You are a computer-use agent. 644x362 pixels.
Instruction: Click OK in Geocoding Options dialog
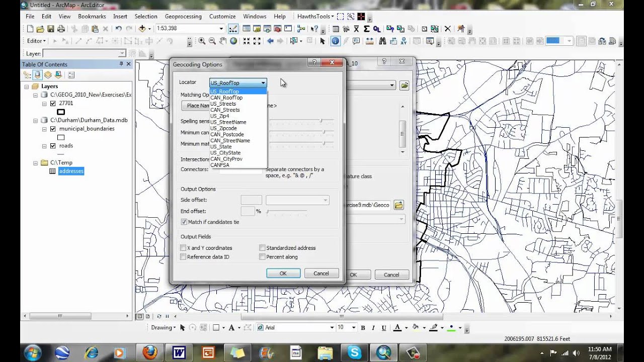(x=283, y=274)
